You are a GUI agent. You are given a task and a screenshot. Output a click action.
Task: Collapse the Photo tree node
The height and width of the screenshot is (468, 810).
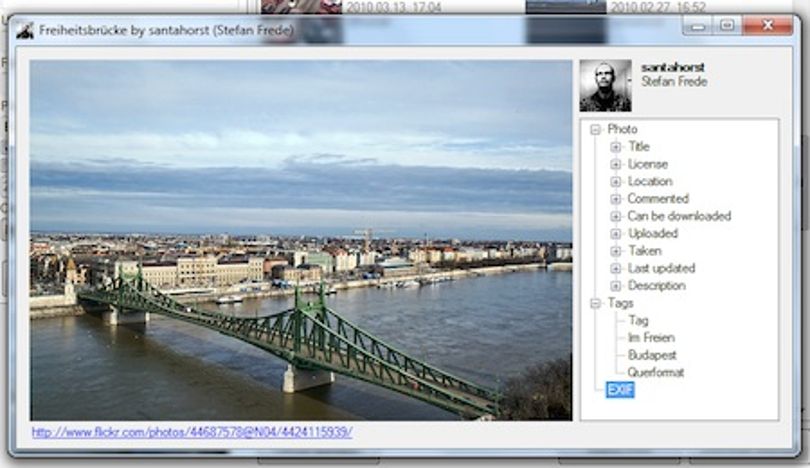point(596,129)
